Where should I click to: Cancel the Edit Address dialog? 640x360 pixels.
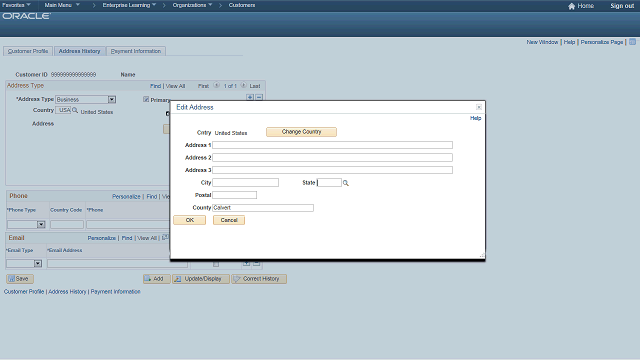[x=229, y=220]
